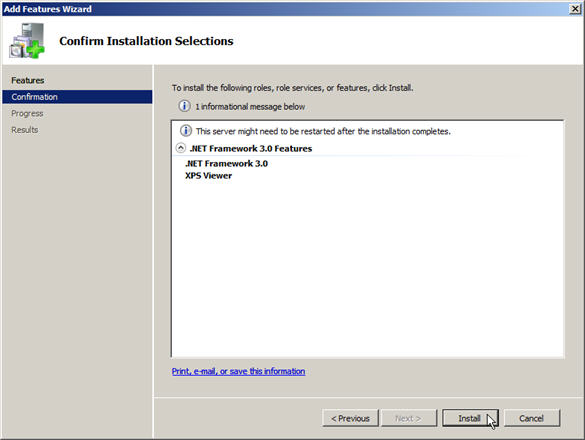Image resolution: width=585 pixels, height=440 pixels.
Task: Go back with the Previous button
Action: coord(350,418)
